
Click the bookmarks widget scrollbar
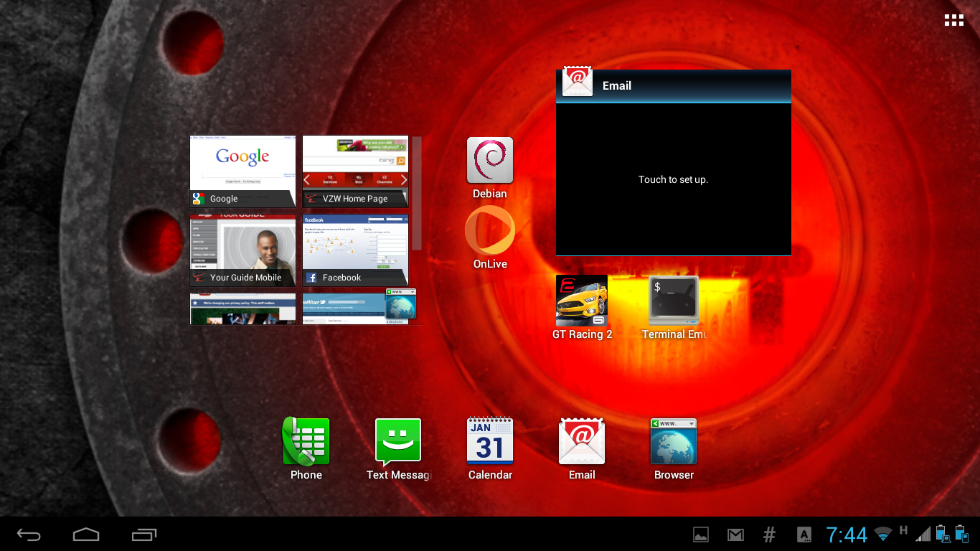tap(417, 194)
